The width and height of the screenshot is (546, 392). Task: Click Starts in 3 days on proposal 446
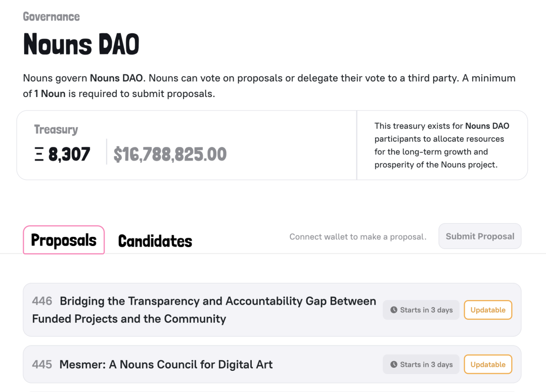(x=421, y=310)
